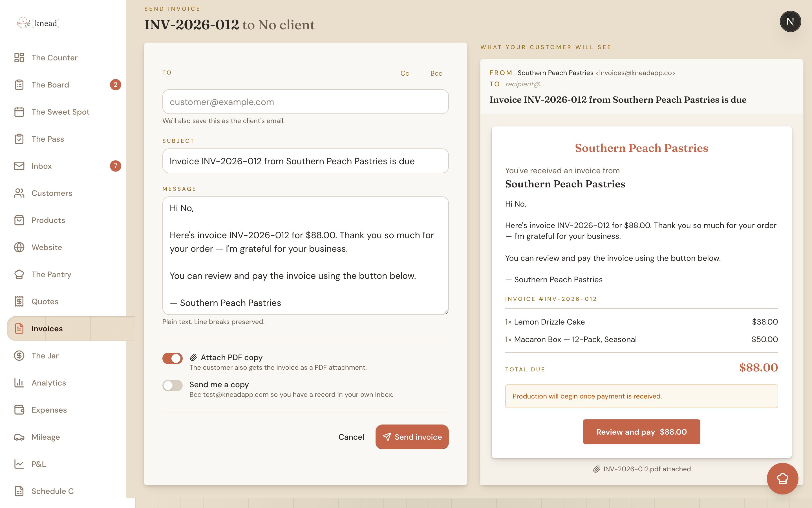Go to The Sweet Spot page
812x508 pixels.
point(60,112)
